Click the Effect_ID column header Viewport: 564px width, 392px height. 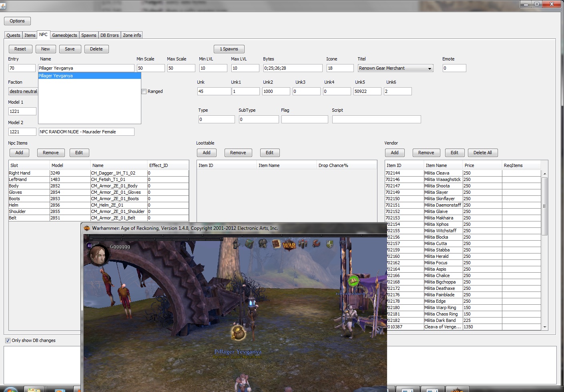[168, 165]
